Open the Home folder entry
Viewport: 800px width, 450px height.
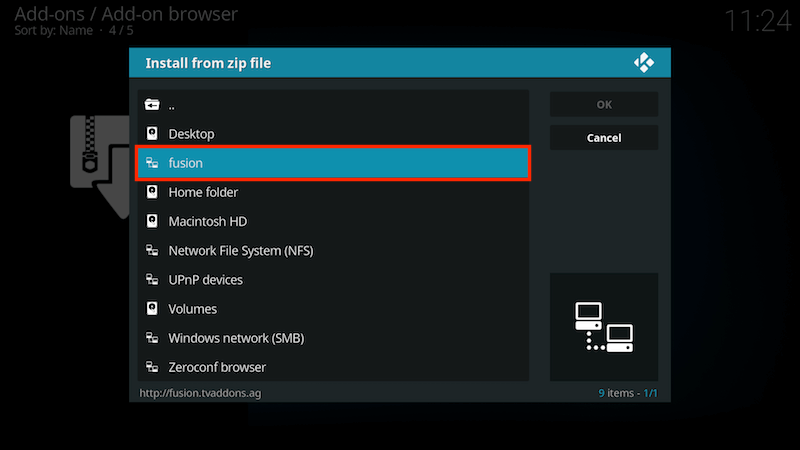[x=333, y=192]
